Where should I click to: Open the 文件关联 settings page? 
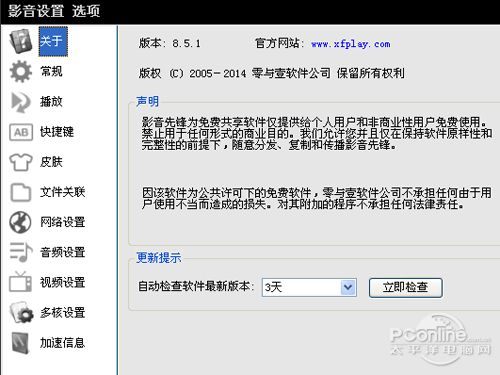(x=63, y=192)
